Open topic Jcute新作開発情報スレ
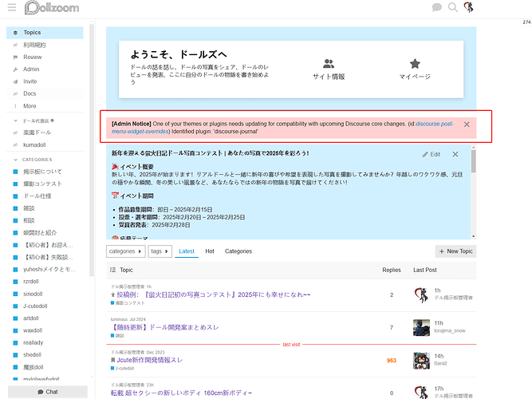Image resolution: width=532 pixels, height=399 pixels. point(149,360)
